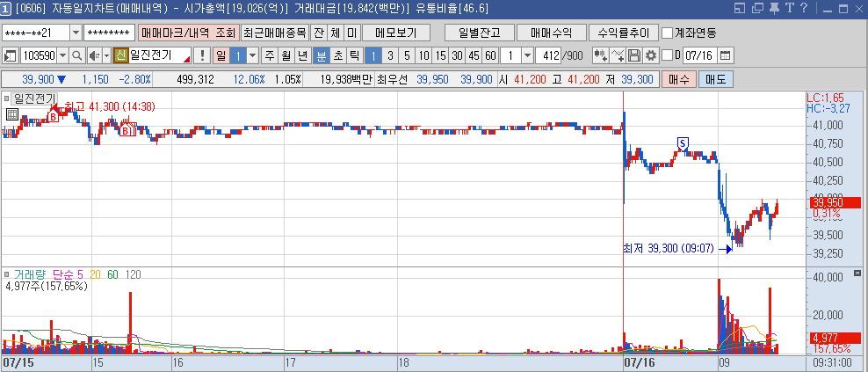Screen dimensions: 868x372
Task: Open the calendar date picker icon
Action: coord(725,55)
